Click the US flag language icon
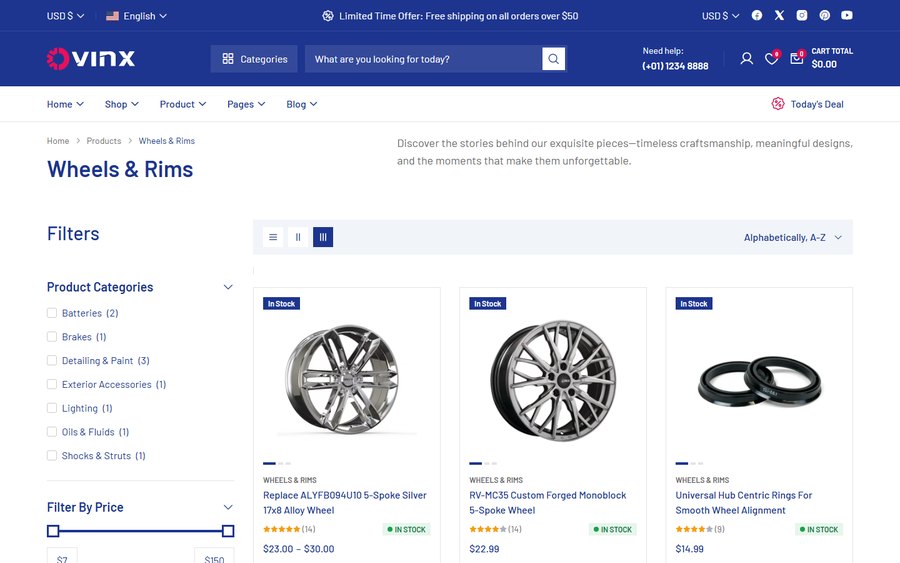 point(112,16)
